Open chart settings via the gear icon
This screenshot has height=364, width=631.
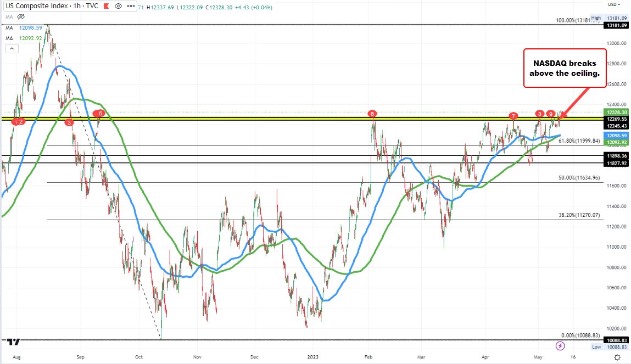point(617,357)
